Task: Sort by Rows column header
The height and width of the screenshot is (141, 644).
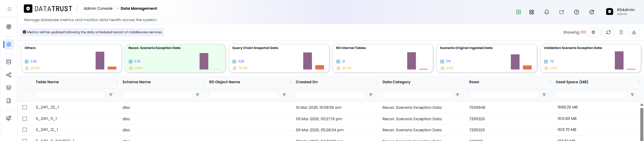Action: [x=474, y=82]
